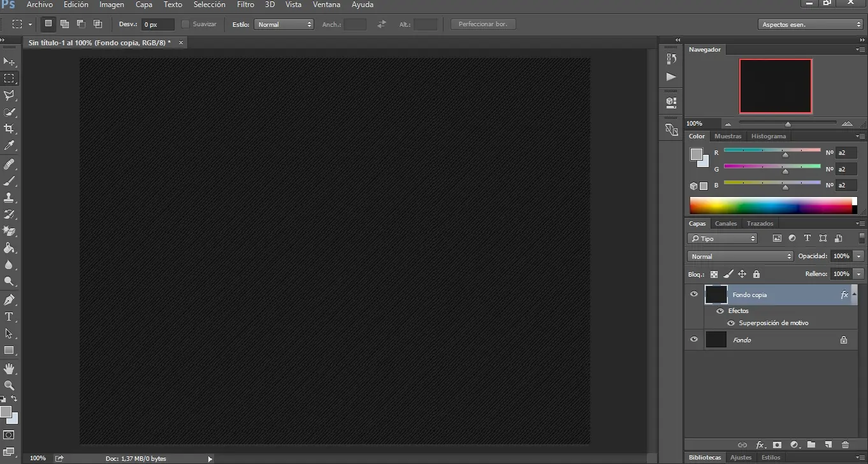Select the Crop tool

pyautogui.click(x=9, y=129)
